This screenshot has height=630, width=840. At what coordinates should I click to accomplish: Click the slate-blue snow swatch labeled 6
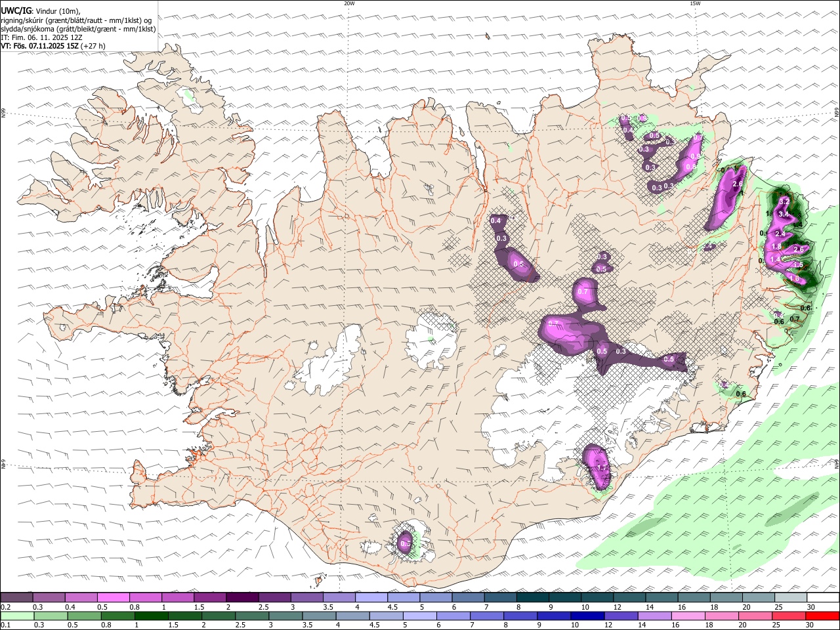click(468, 597)
